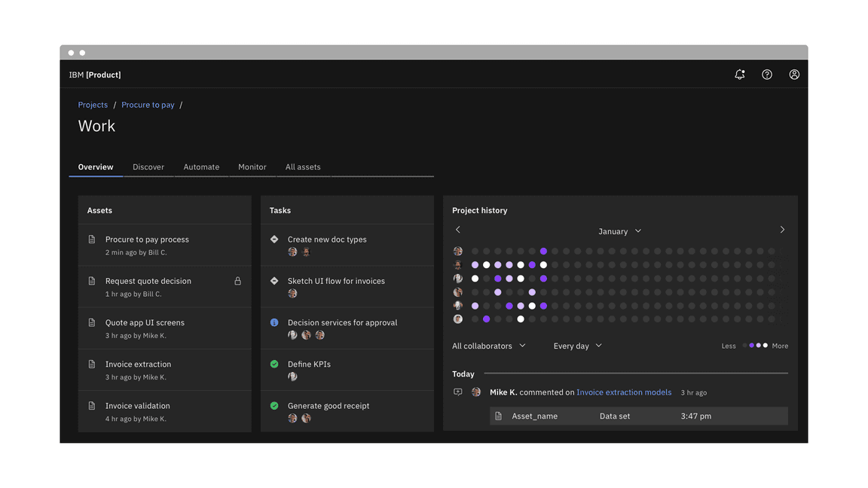Viewport: 868px width, 488px height.
Task: Go to next month with right arrow
Action: pos(782,230)
